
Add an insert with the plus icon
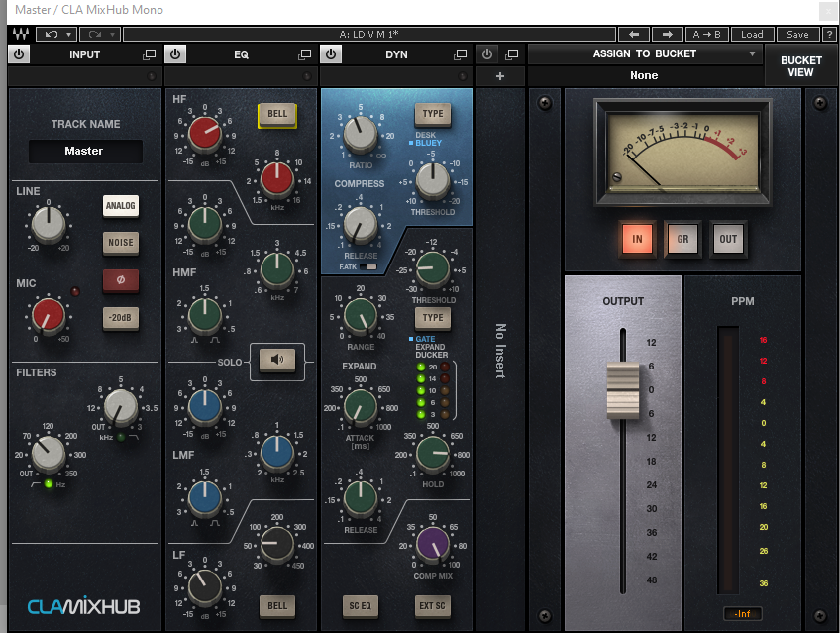click(500, 76)
